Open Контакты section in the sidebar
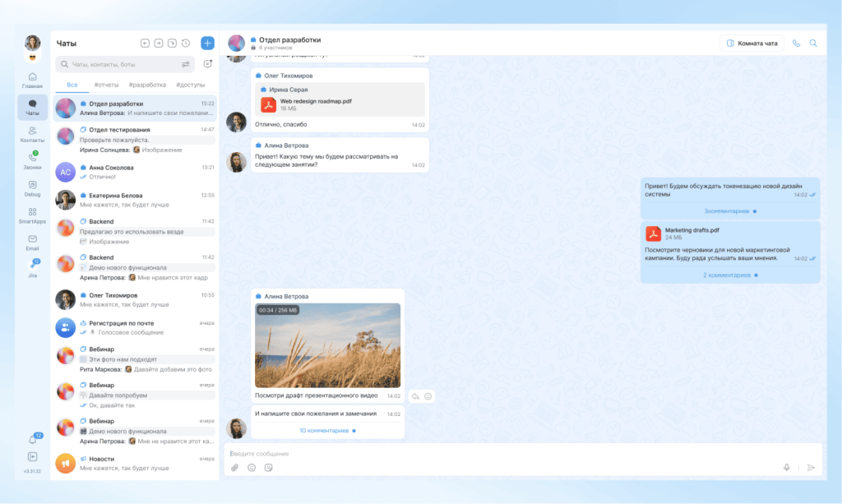Screen dimensions: 842x504 point(33,135)
